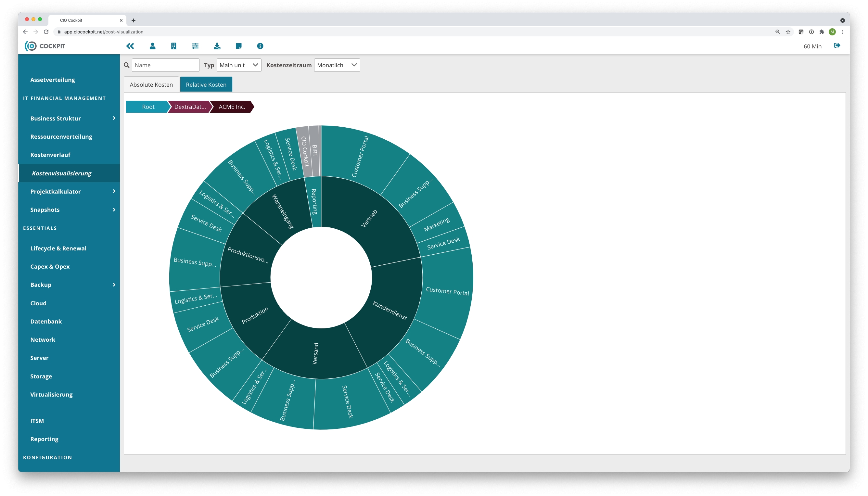Select the Relative Kosten tab
Image resolution: width=868 pixels, height=496 pixels.
tap(206, 84)
